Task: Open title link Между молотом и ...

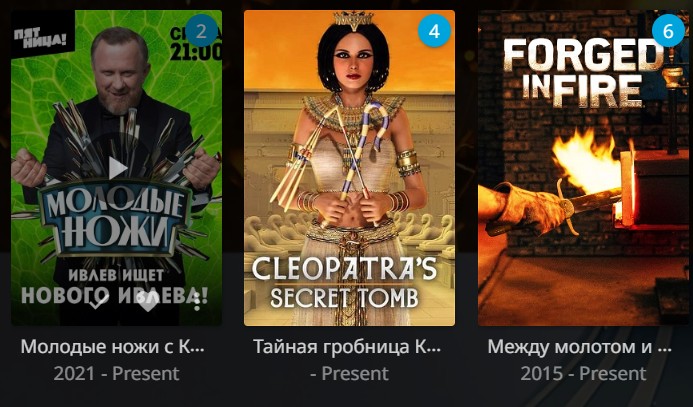Action: point(579,347)
